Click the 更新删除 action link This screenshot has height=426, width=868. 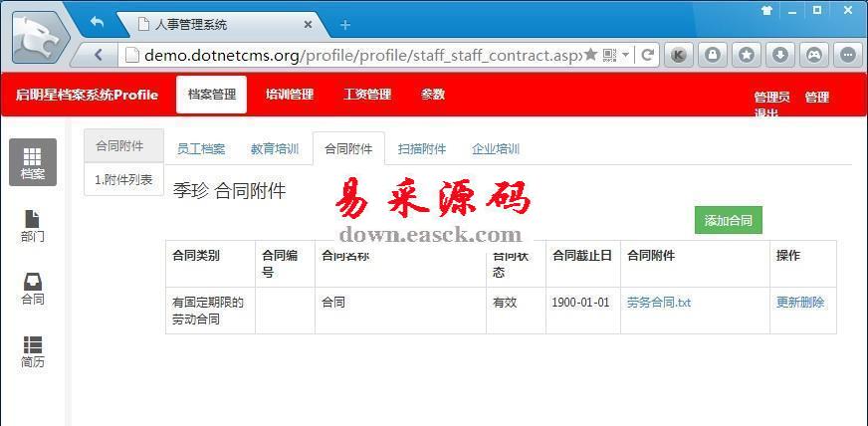coord(800,303)
